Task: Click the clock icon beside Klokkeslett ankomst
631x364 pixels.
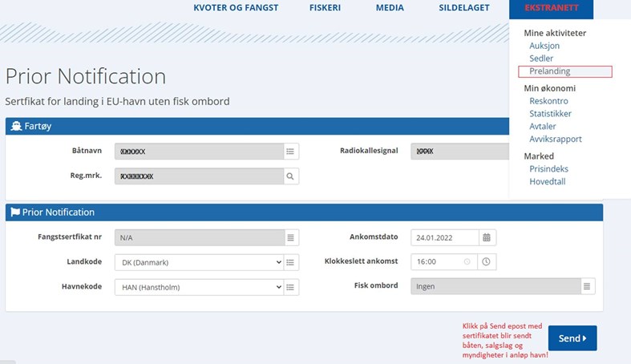Action: coord(486,261)
